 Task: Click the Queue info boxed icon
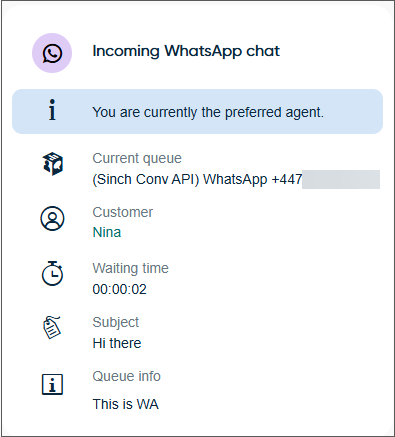52,384
